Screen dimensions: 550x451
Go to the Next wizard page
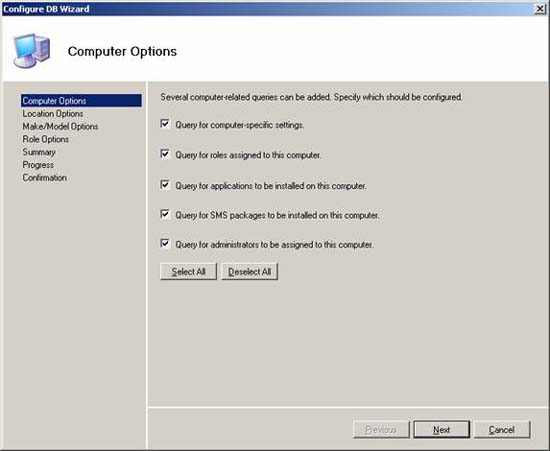442,430
